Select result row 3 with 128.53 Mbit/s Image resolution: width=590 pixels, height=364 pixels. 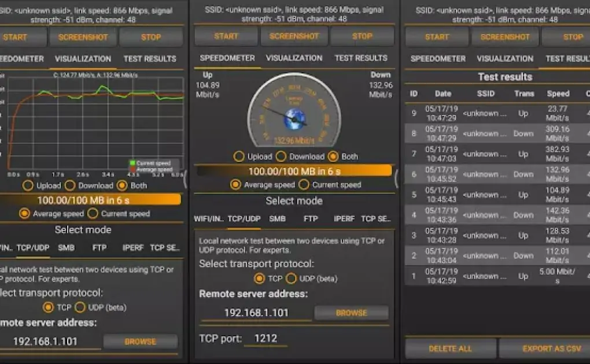497,235
